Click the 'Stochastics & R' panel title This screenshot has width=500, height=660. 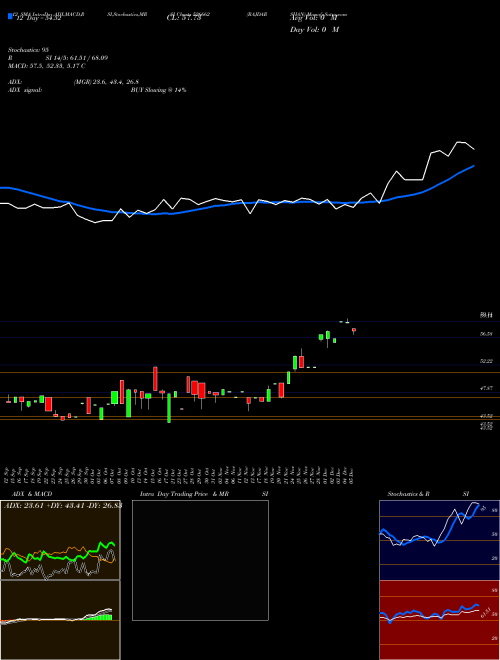(x=408, y=494)
